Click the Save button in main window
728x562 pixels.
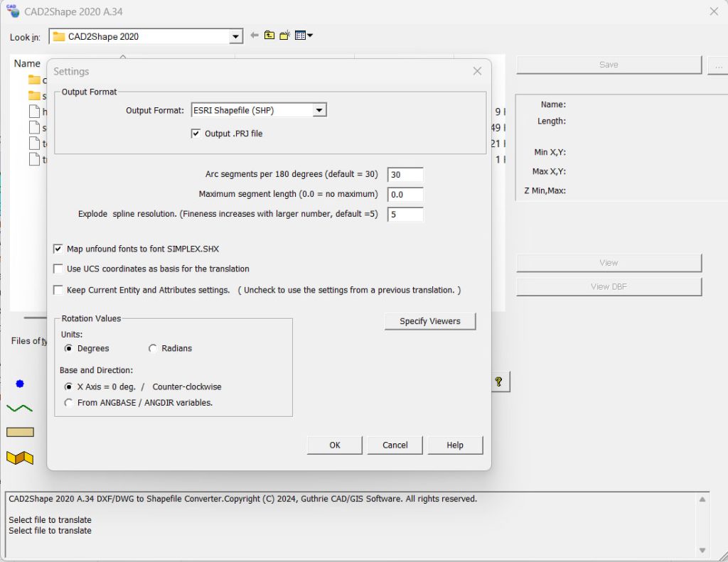(x=609, y=65)
